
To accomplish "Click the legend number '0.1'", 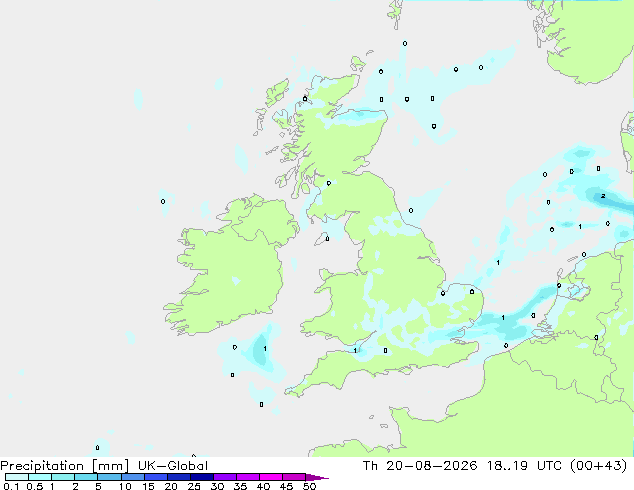I will [x=11, y=486].
